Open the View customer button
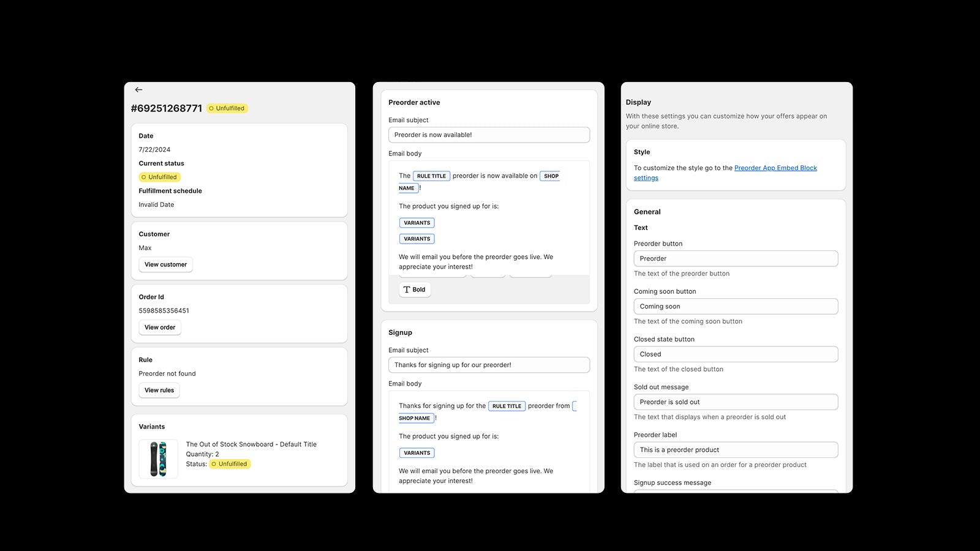The height and width of the screenshot is (551, 980). tap(165, 264)
